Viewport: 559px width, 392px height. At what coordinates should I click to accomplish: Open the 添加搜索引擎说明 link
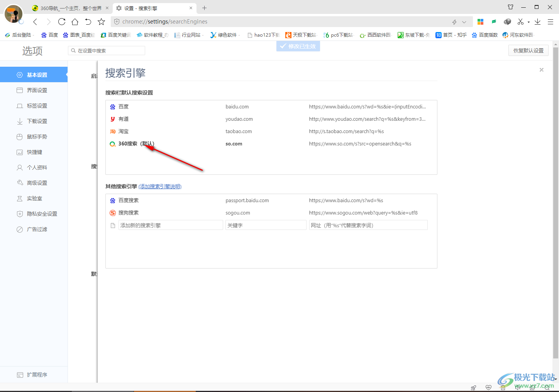(x=160, y=186)
